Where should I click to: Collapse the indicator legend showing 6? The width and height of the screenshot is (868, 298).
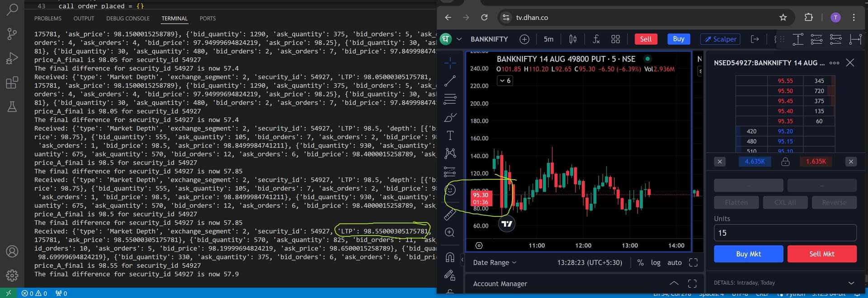coord(505,81)
